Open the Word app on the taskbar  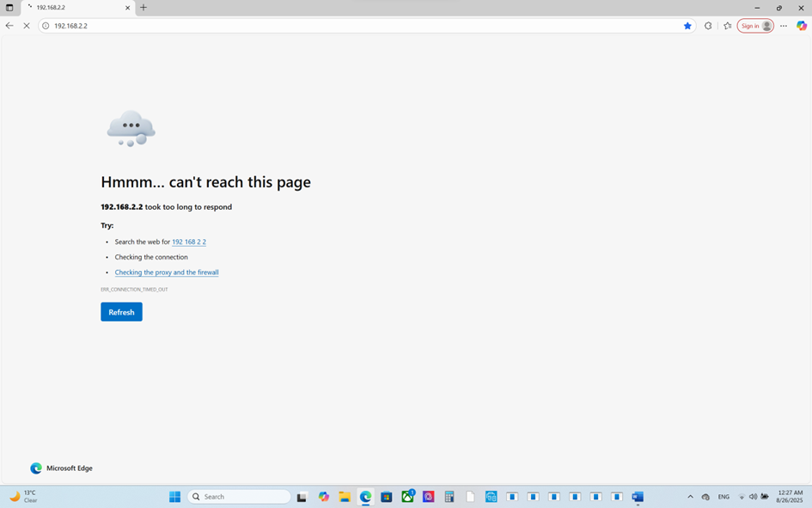tap(638, 497)
